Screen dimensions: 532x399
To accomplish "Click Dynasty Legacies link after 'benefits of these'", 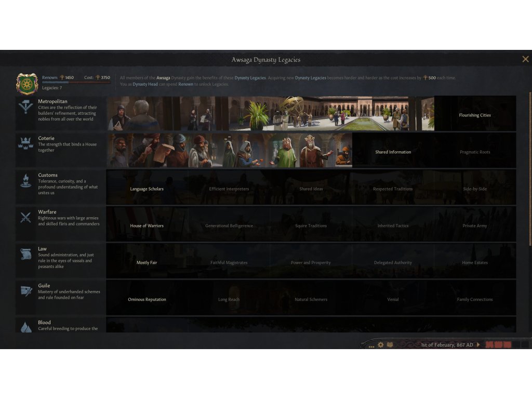I will click(250, 78).
